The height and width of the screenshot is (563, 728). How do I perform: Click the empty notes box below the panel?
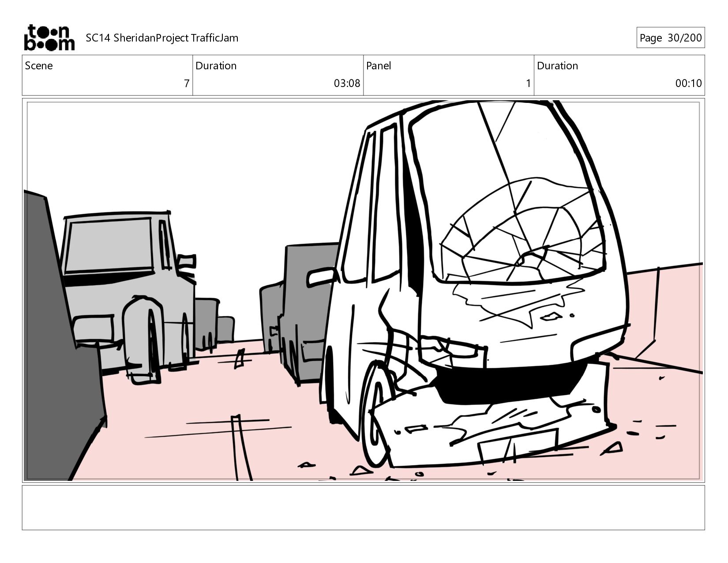[x=363, y=507]
